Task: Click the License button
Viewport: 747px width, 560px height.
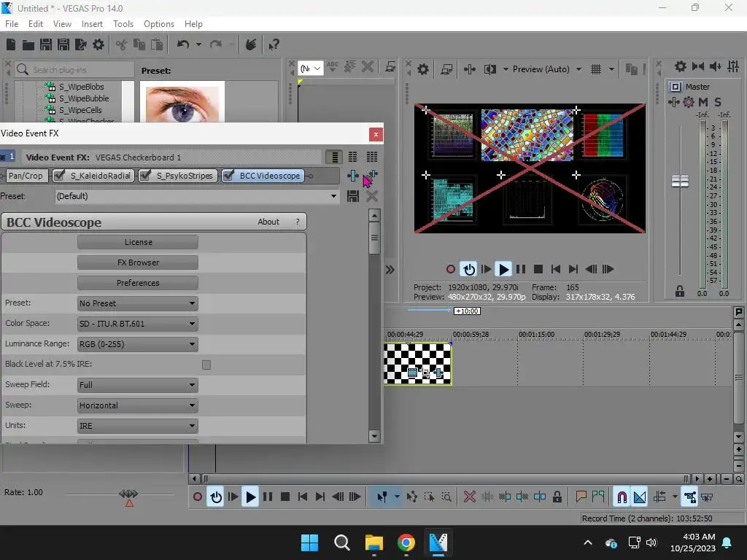Action: point(138,242)
